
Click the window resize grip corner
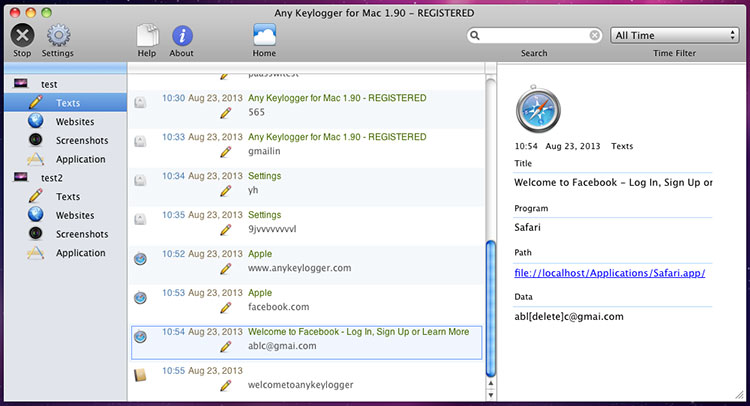coord(739,395)
